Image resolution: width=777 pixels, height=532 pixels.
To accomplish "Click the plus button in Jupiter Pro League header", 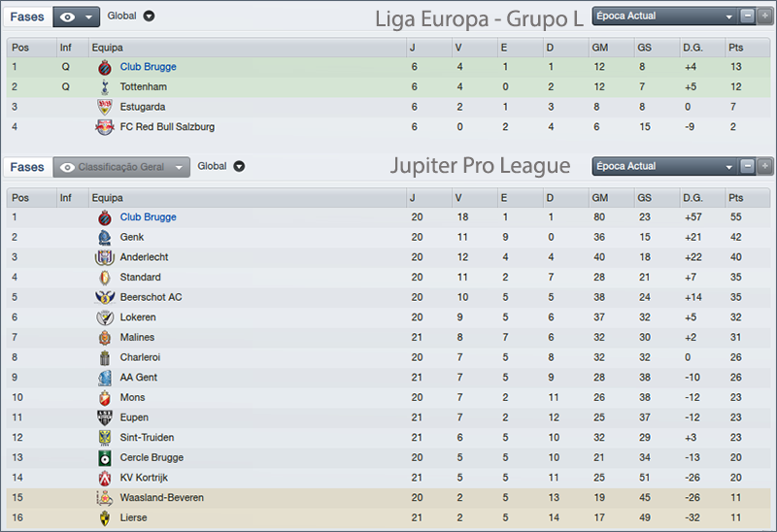I will 764,166.
